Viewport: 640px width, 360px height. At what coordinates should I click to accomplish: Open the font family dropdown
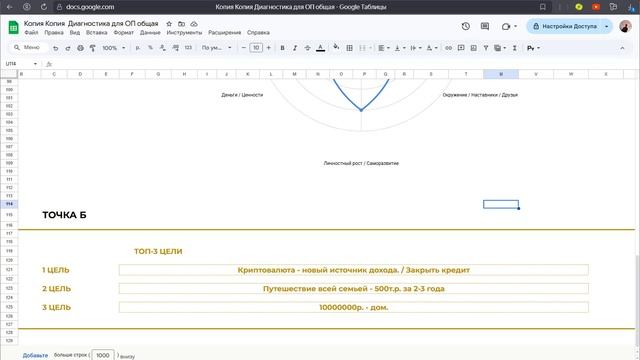coord(216,48)
